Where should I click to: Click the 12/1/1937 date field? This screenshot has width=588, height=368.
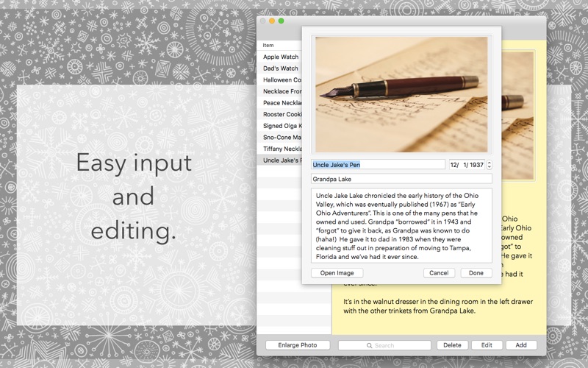click(x=467, y=164)
